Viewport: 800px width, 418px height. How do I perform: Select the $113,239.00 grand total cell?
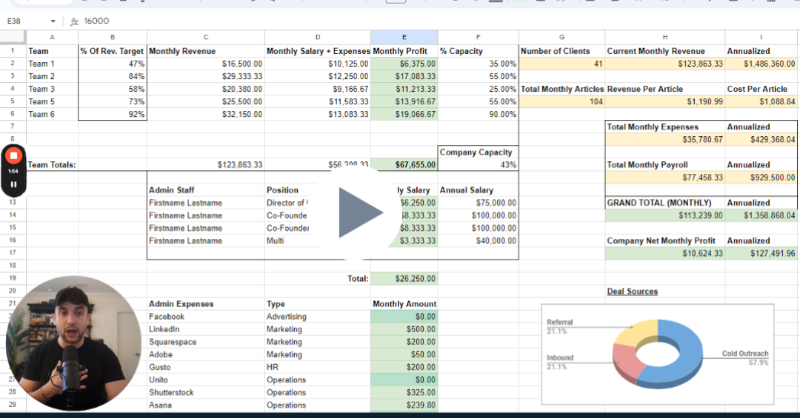(x=665, y=215)
